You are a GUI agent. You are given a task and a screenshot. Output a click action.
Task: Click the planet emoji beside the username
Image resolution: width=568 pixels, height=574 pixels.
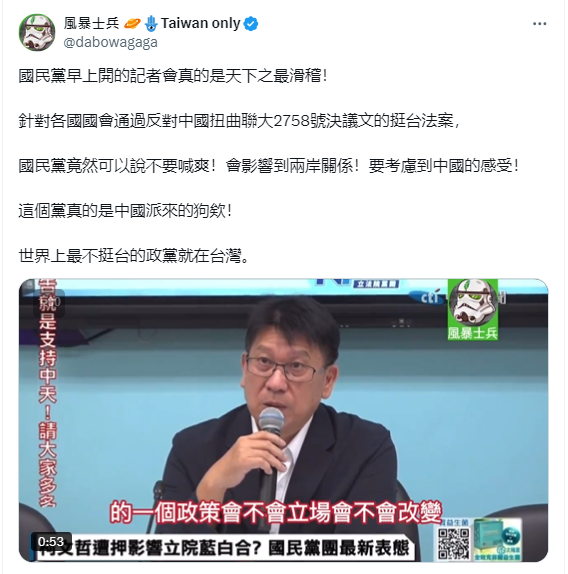coord(132,24)
